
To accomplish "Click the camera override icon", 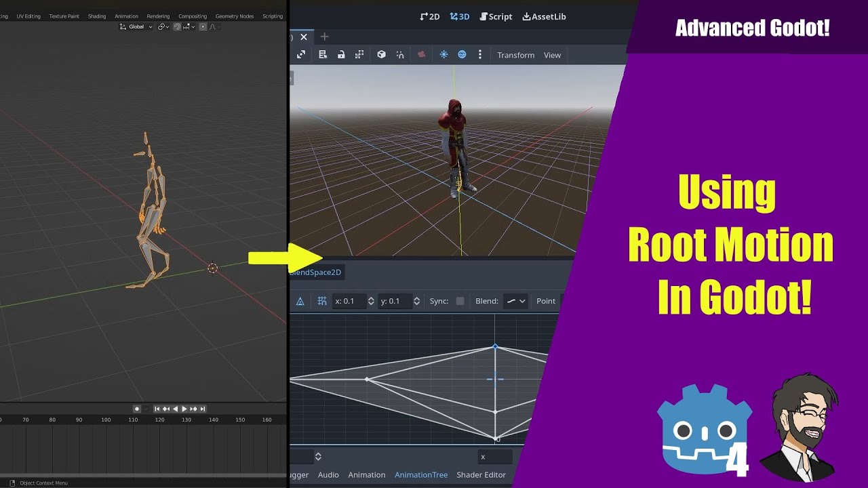I will (x=421, y=55).
